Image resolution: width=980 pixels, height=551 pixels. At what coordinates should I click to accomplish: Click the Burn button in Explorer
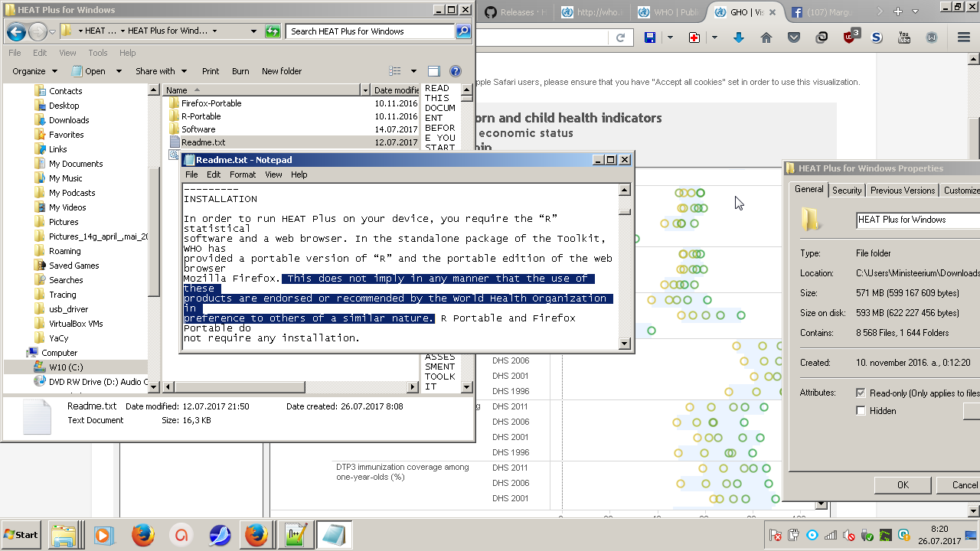tap(240, 71)
